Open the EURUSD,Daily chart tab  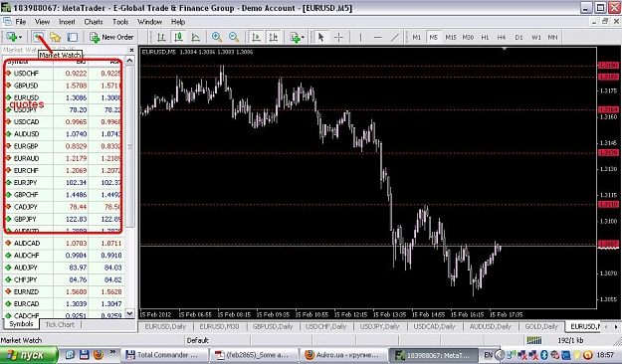165,327
